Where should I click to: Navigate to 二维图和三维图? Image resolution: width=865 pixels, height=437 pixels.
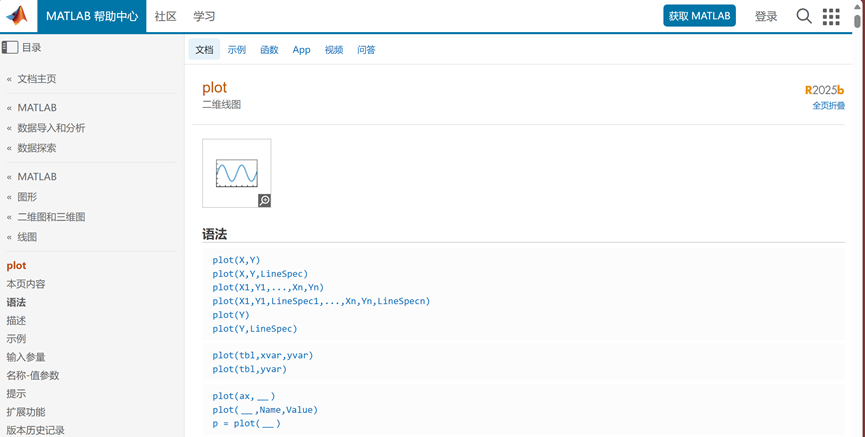point(51,217)
